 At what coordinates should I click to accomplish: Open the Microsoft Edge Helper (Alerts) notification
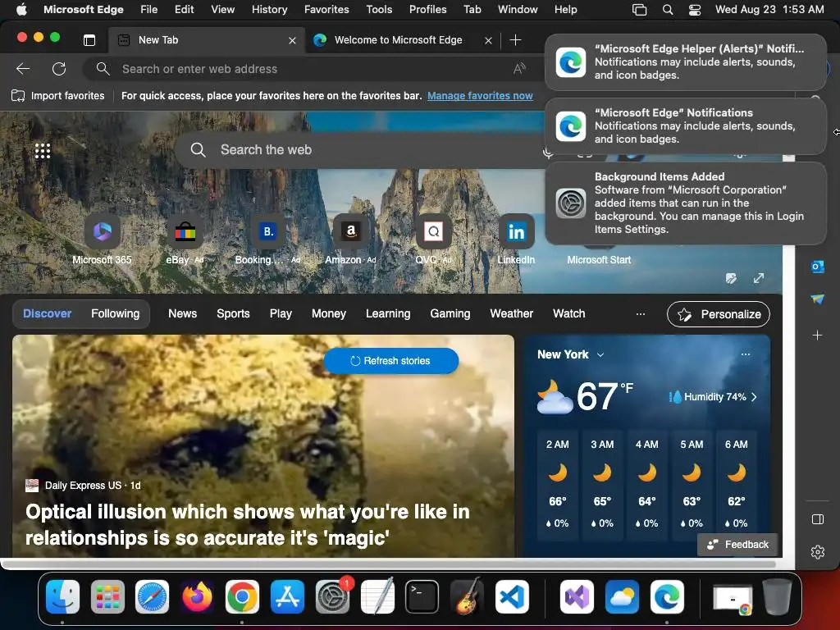(685, 62)
